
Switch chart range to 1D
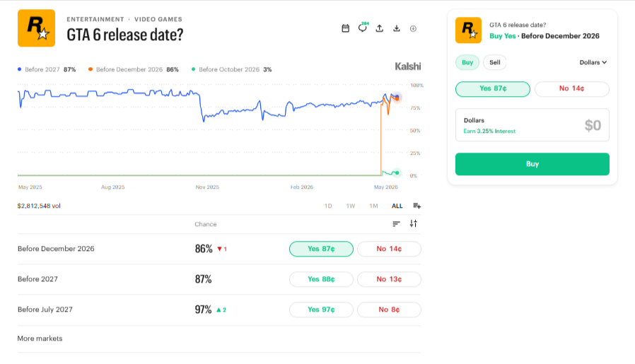pos(328,206)
